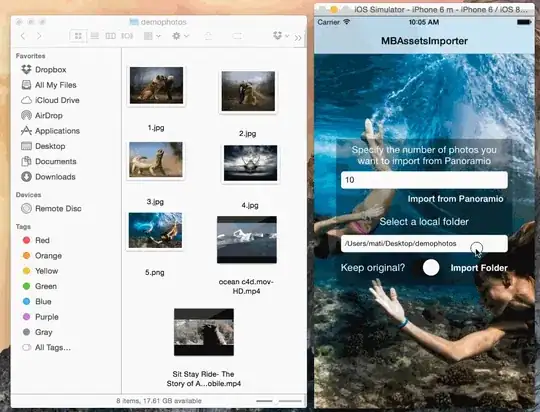Image resolution: width=540 pixels, height=412 pixels.
Task: Select the 5.png thumbnail
Action: tap(155, 230)
